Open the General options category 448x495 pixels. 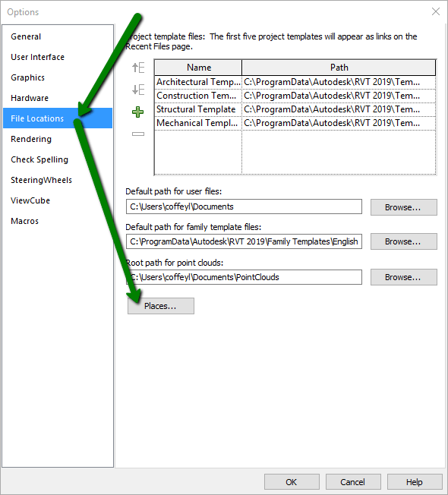coord(58,36)
